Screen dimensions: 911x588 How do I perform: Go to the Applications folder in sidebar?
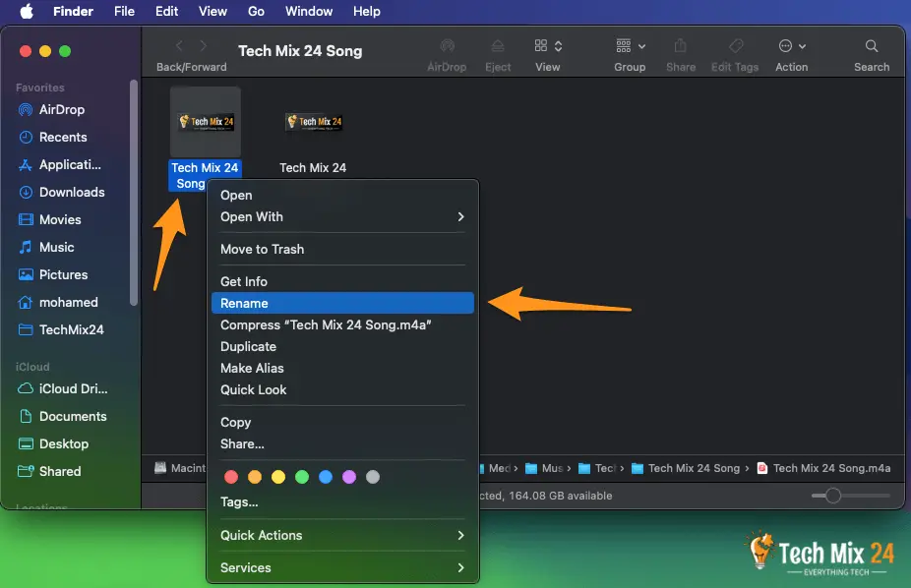(59, 165)
